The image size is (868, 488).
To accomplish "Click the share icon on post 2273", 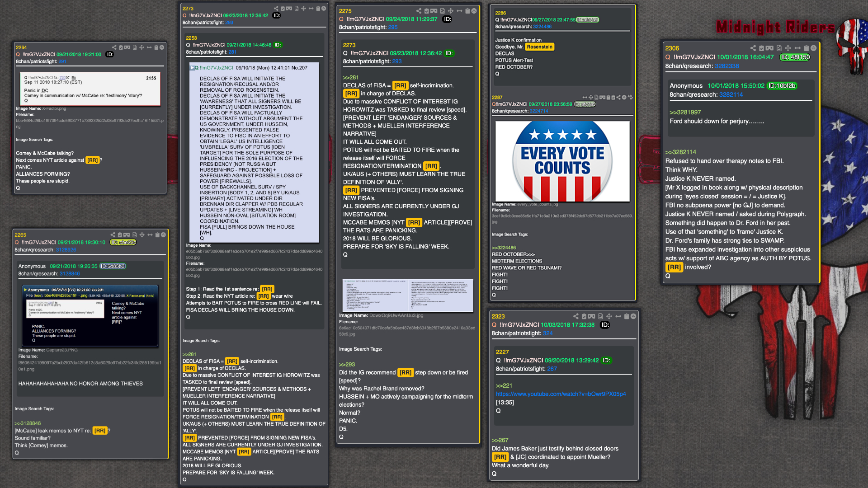I will (x=276, y=8).
